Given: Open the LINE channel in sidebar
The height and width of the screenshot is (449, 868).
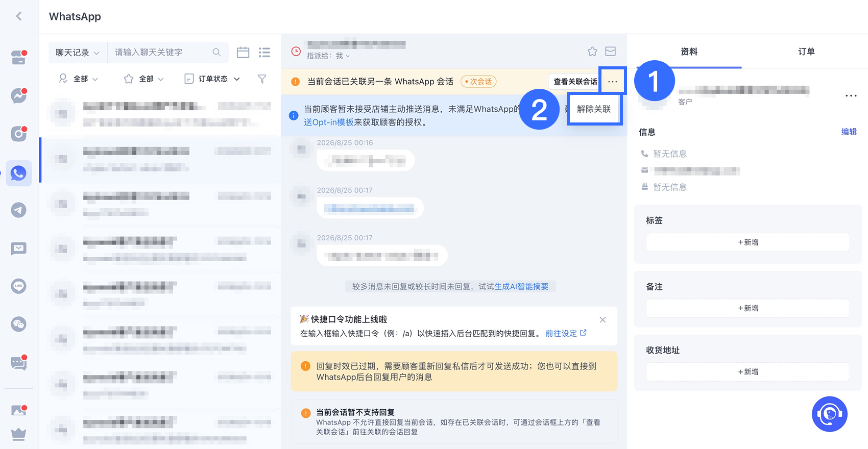Looking at the screenshot, I should coord(19,286).
